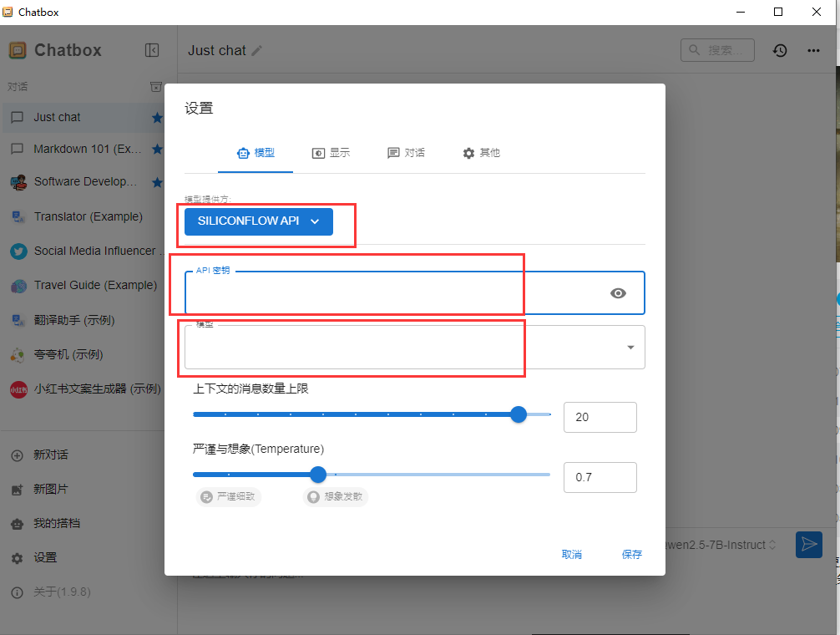Click the clear conversations icon beside 对话

tap(156, 87)
